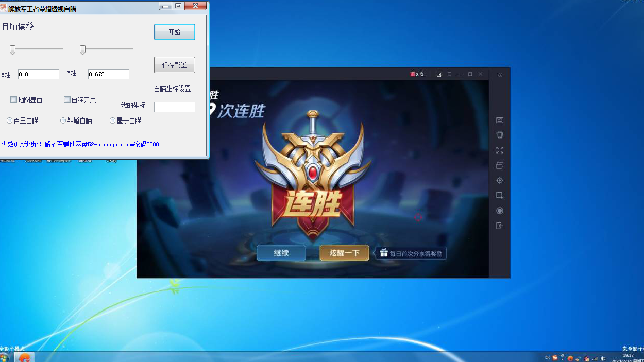Click the 炫耀一下 button in the game
This screenshot has width=644, height=362.
[x=344, y=253]
